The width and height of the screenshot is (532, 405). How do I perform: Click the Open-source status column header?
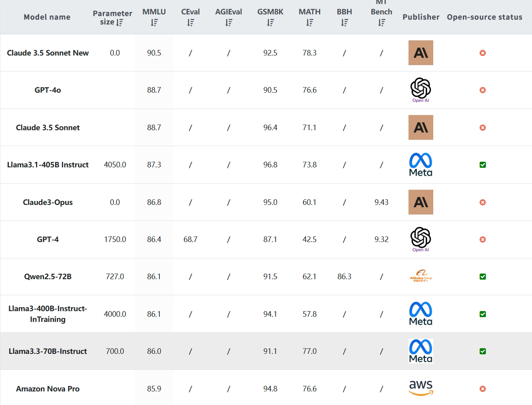tap(484, 17)
